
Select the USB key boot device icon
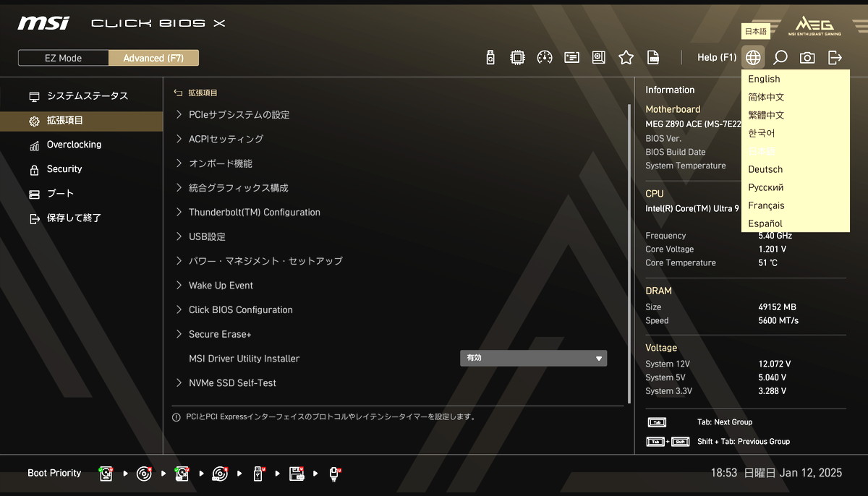(x=259, y=474)
